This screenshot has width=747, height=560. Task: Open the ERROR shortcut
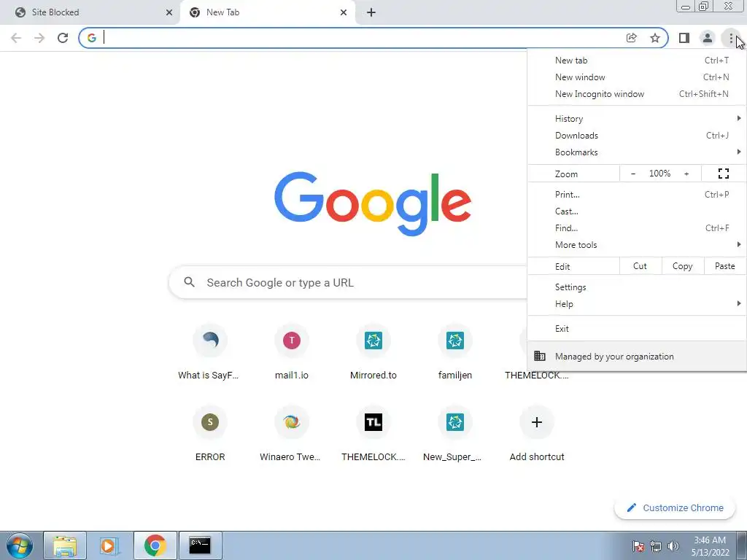coord(209,435)
